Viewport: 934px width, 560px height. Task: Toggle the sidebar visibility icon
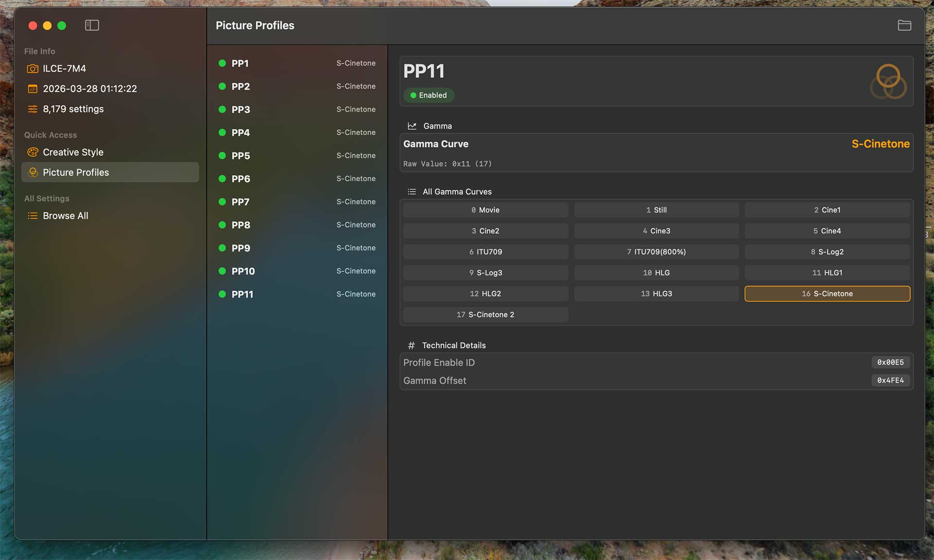point(92,25)
